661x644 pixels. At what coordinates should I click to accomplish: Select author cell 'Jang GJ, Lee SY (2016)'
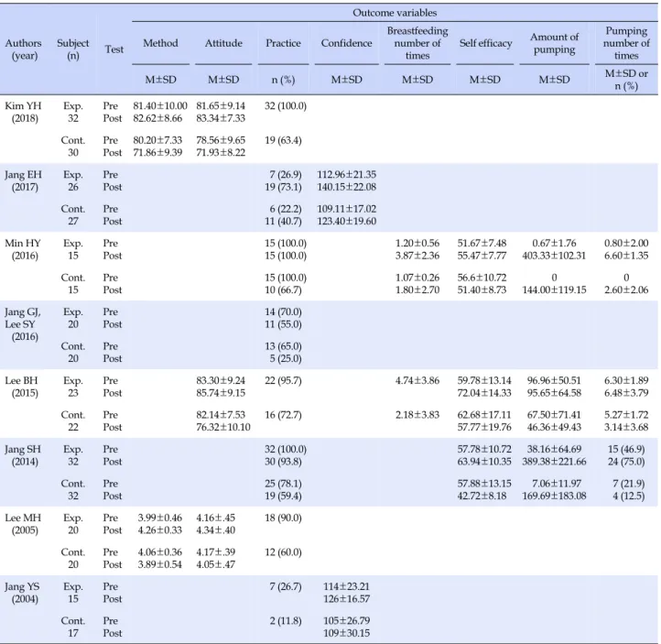coord(23,324)
